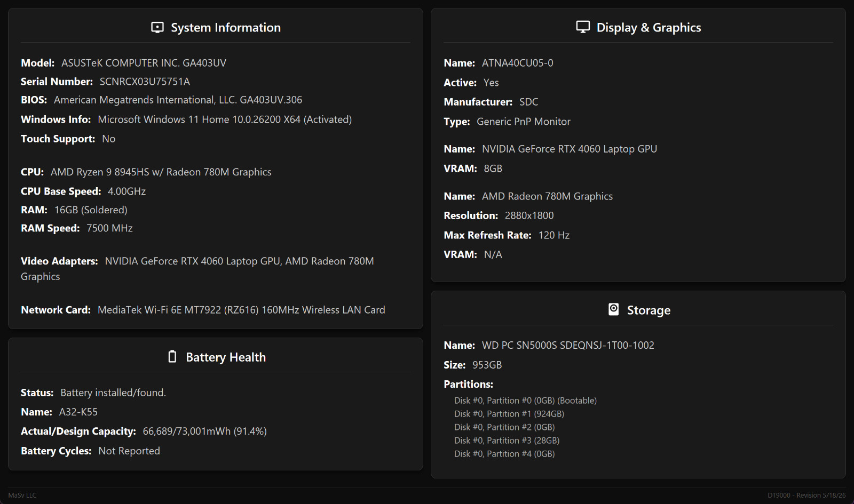Click the System Information monitor icon
The image size is (854, 504).
pyautogui.click(x=157, y=27)
